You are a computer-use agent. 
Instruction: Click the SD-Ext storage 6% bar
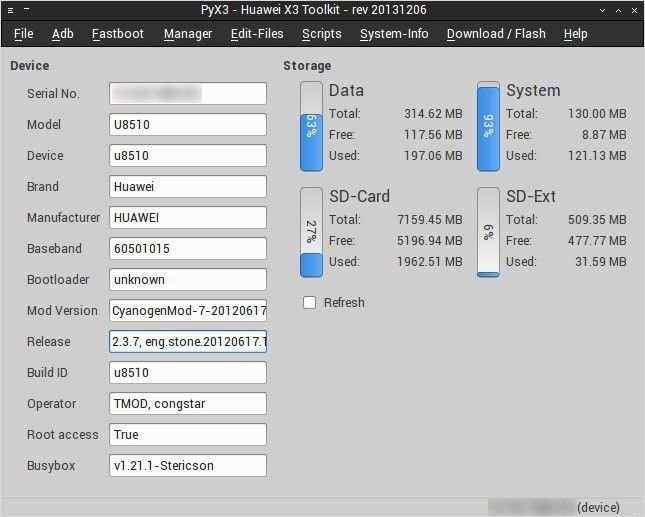pyautogui.click(x=488, y=232)
